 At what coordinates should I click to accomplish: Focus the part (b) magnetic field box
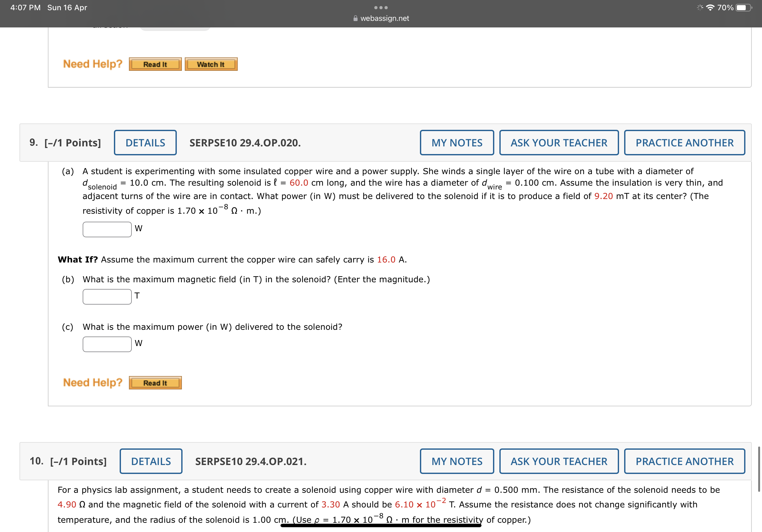click(x=107, y=297)
